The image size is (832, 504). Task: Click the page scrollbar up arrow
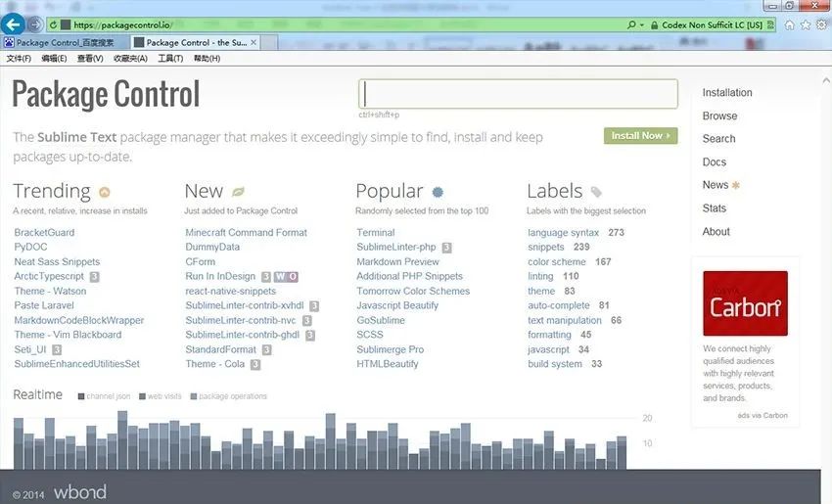(x=825, y=80)
